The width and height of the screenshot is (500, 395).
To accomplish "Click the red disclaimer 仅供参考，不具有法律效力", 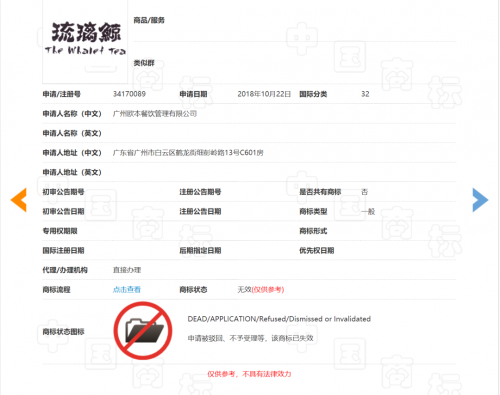I will [249, 374].
